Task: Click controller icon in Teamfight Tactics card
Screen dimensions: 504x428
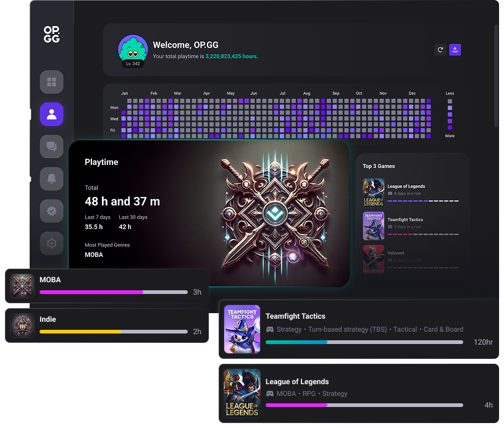Action: 270,329
